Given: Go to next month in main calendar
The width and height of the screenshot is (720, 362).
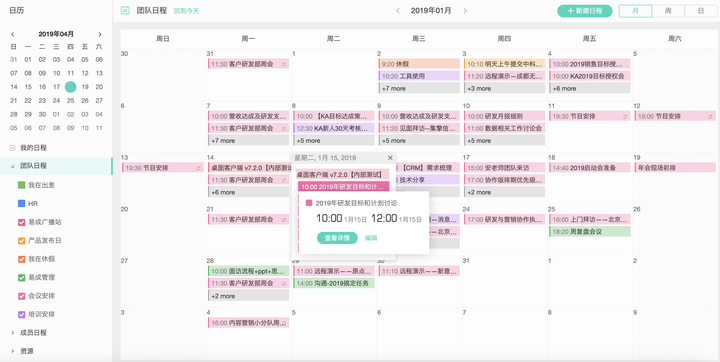Looking at the screenshot, I should coord(465,11).
